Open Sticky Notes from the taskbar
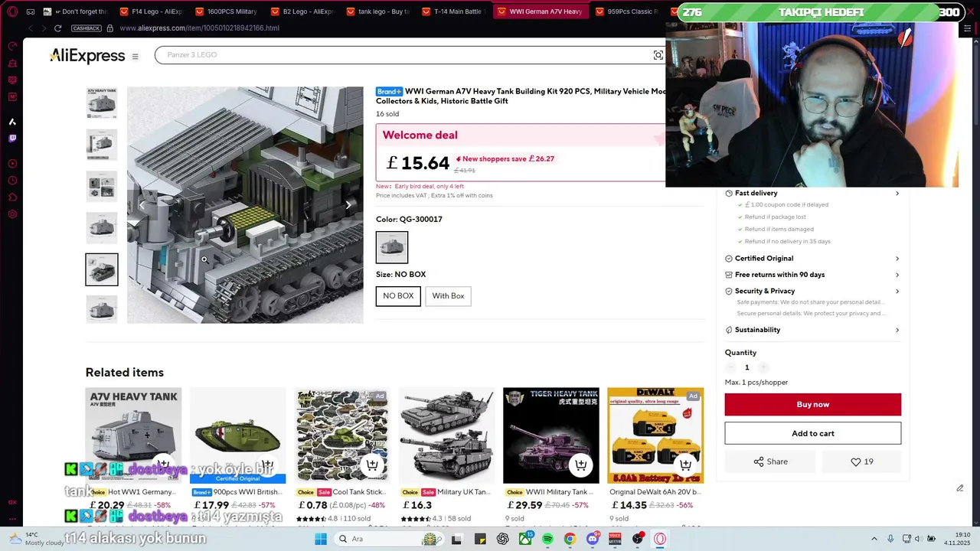Viewport: 980px width, 551px height. pos(480,539)
